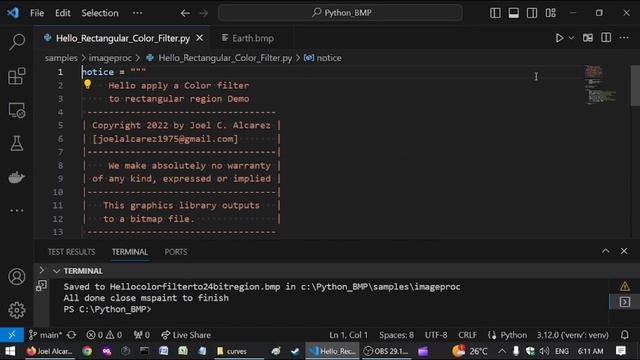This screenshot has width=640, height=360.
Task: Open the Docker view
Action: [17, 177]
